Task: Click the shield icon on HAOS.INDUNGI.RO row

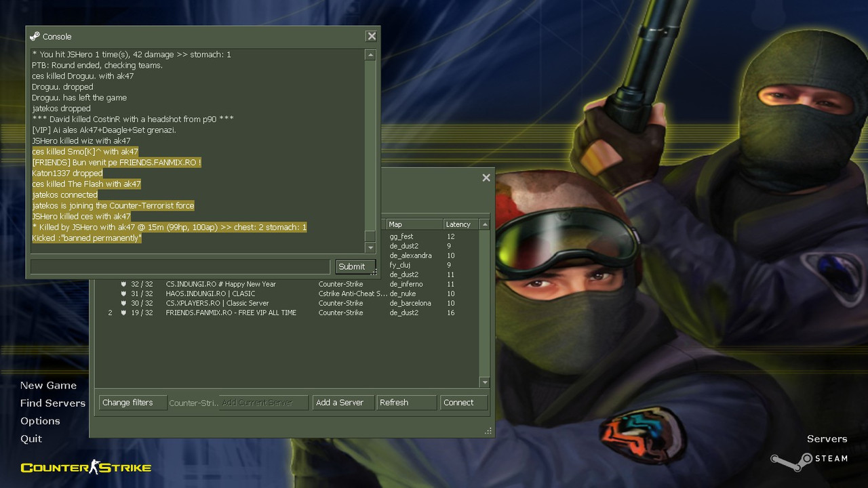Action: click(x=123, y=293)
